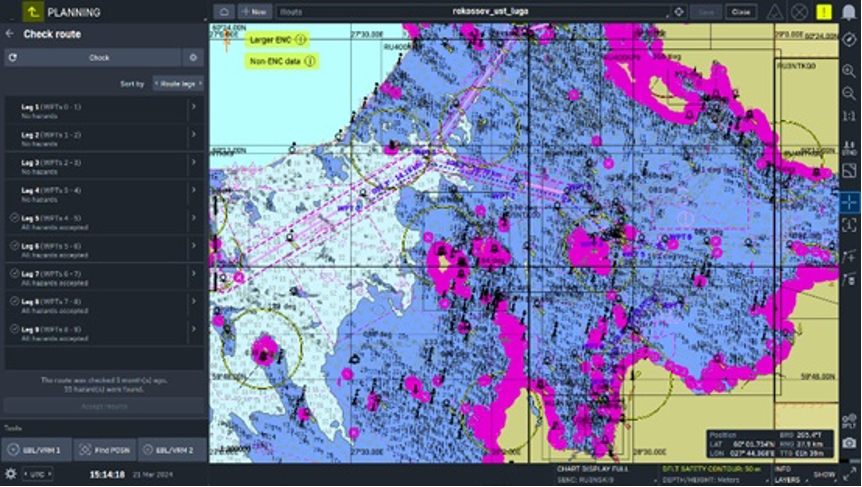
Task: Expand Leg 5 details chevron
Action: tap(194, 218)
